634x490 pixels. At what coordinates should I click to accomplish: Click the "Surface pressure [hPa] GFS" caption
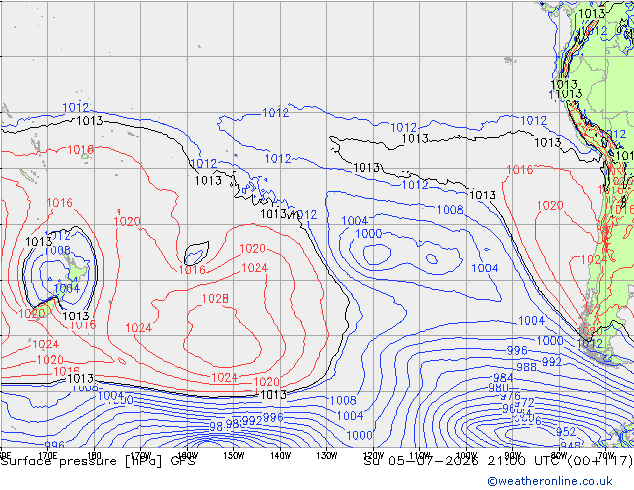coord(98,461)
